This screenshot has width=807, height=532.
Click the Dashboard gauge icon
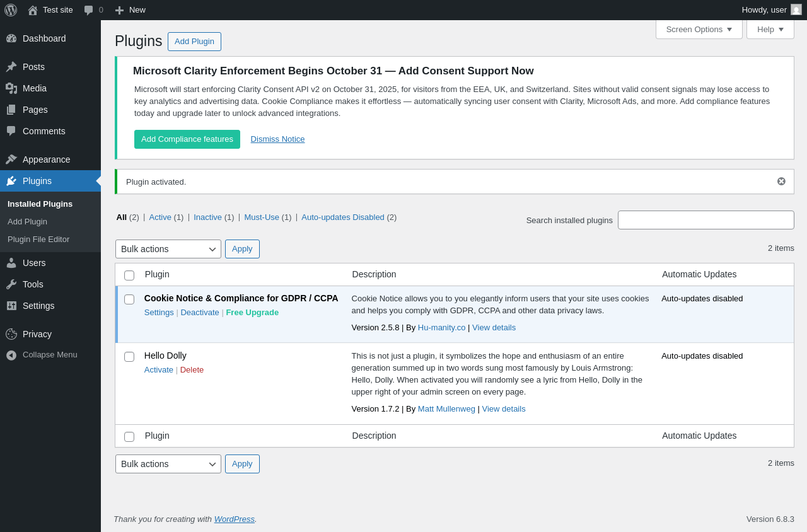[x=11, y=38]
